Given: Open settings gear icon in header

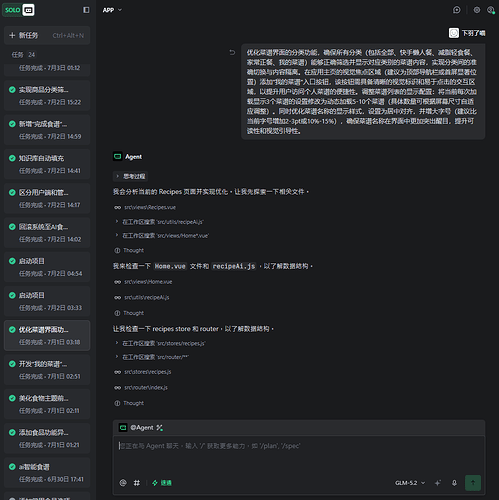Looking at the screenshot, I should [x=477, y=10].
